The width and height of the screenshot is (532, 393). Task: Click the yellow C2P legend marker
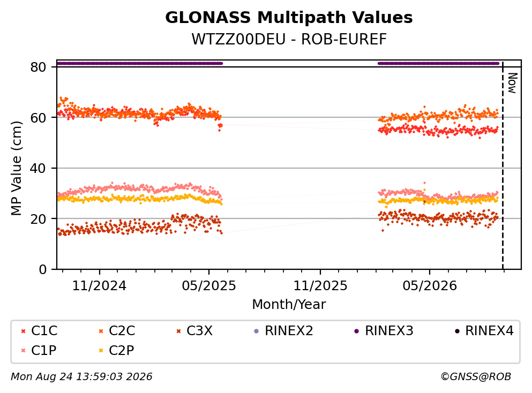point(101,351)
